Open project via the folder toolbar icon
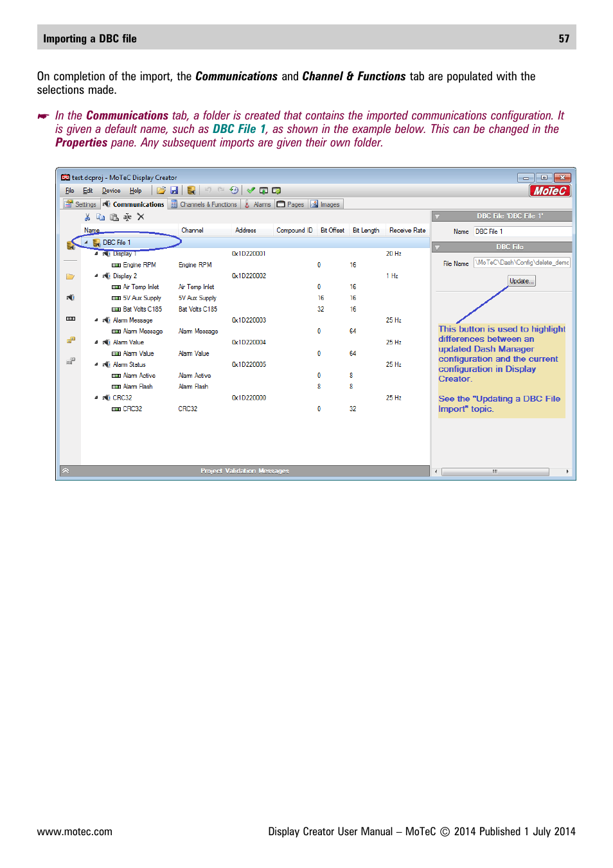This screenshot has height=868, width=613. coord(161,191)
